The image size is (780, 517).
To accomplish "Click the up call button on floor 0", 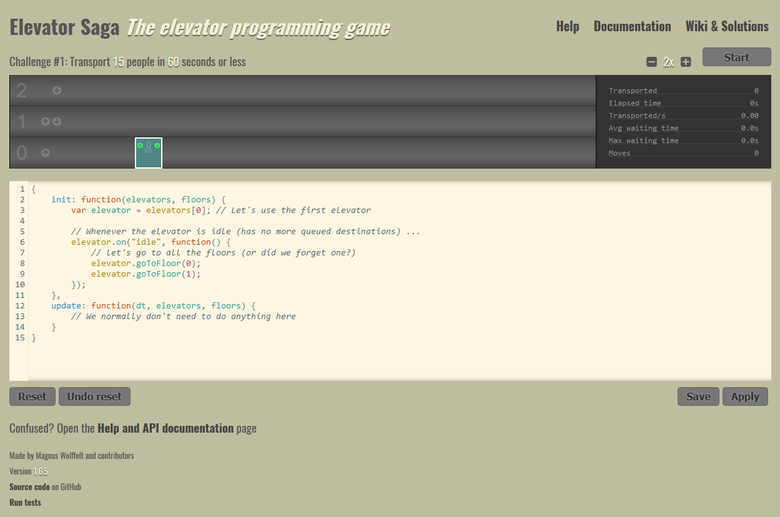I will [x=45, y=153].
